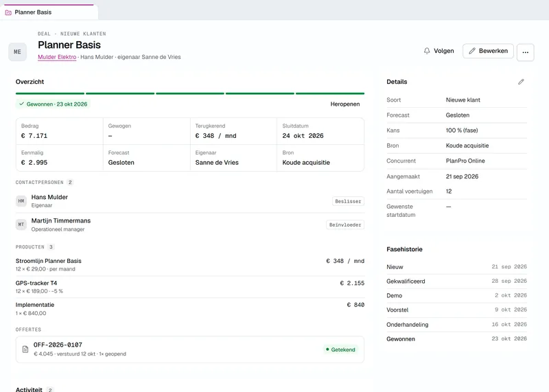Viewport: 549px width, 392px height.
Task: Click the Sluitdatum value 24 okt 2026
Action: coord(303,136)
